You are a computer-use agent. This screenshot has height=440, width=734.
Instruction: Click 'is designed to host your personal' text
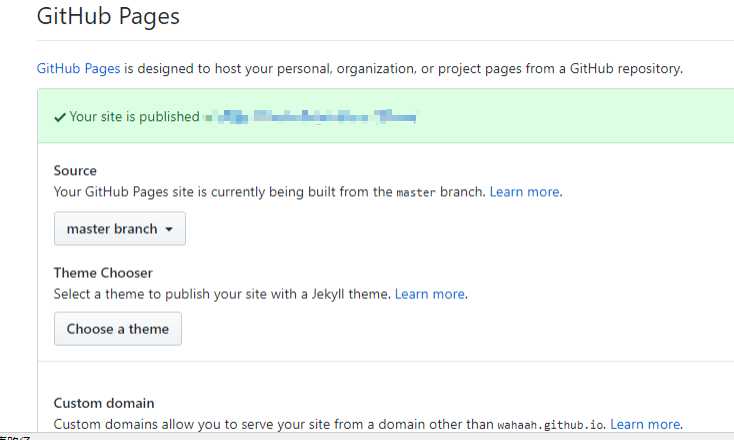click(400, 69)
